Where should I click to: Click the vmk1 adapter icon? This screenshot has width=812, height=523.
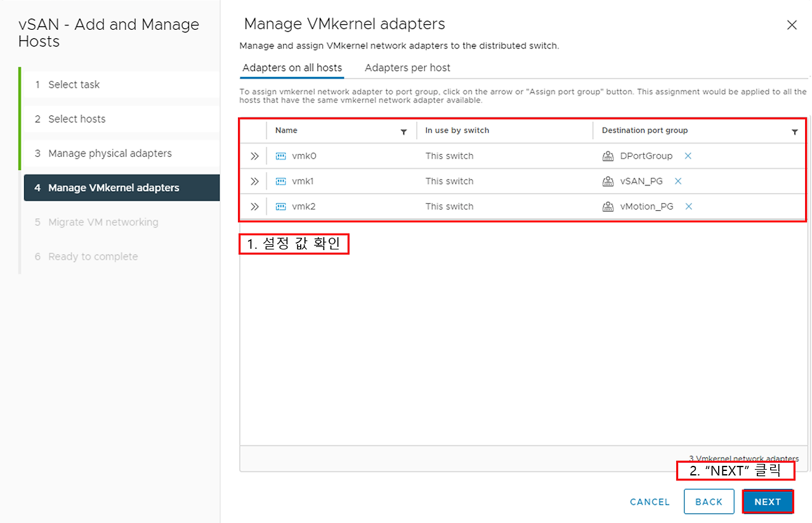281,182
